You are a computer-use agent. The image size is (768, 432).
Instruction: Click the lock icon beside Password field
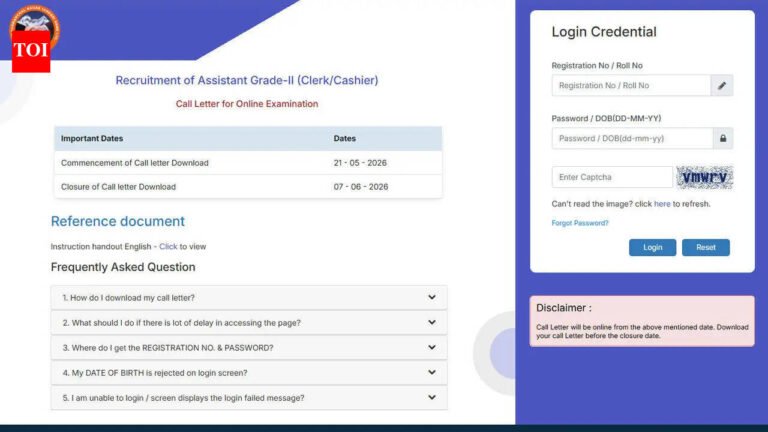(x=723, y=139)
